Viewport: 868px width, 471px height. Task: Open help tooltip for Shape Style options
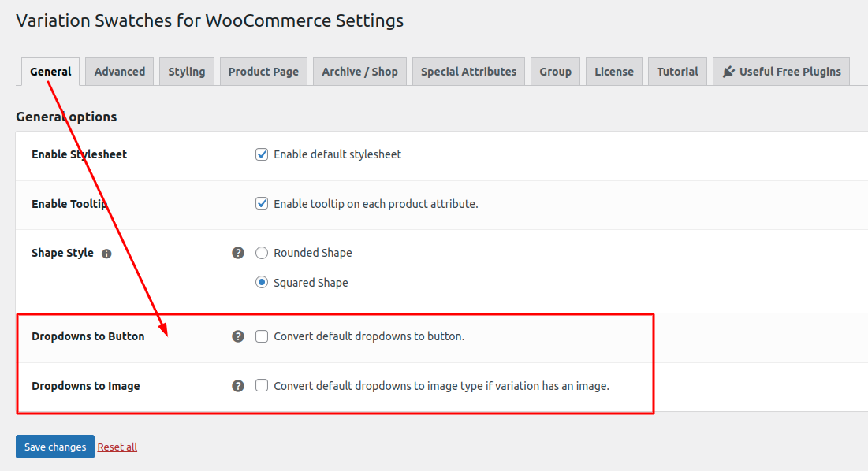(x=238, y=253)
